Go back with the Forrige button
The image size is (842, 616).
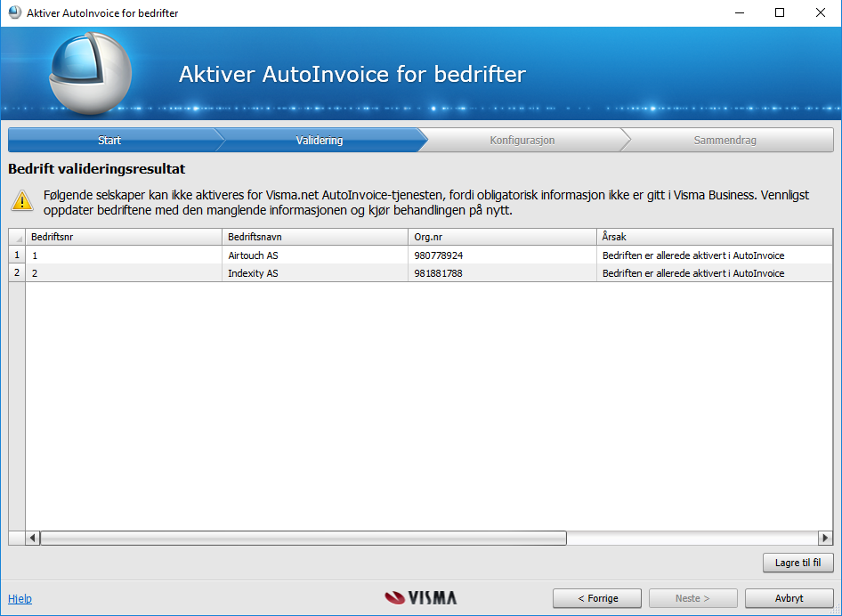[x=597, y=598]
